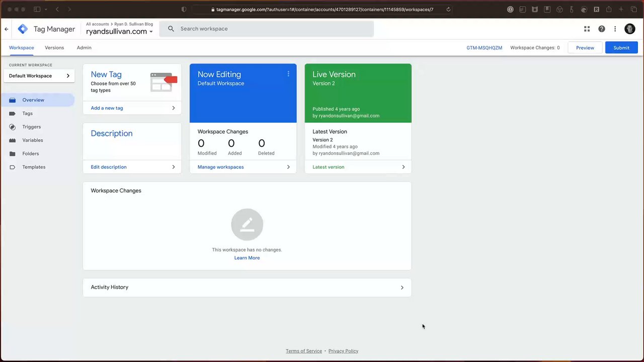The width and height of the screenshot is (644, 362).
Task: Click the GTM-MSQHQZM container ID
Action: click(x=484, y=48)
